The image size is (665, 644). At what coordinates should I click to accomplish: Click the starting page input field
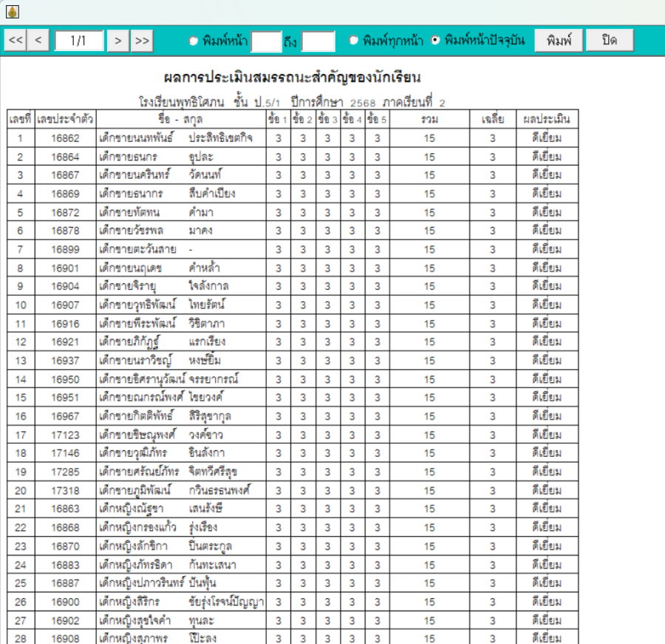pyautogui.click(x=266, y=41)
